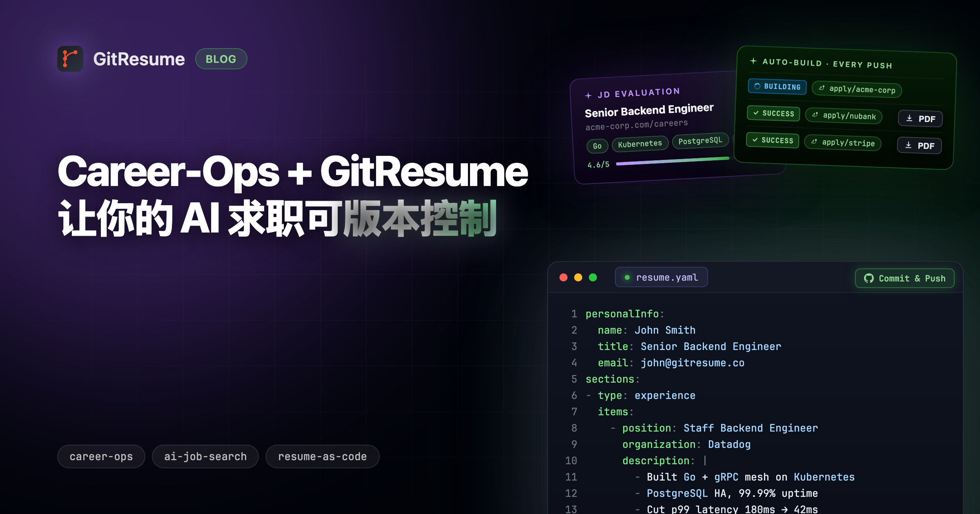Screen dimensions: 980x514
Task: Click the apply/stripe branch chip
Action: click(x=843, y=143)
